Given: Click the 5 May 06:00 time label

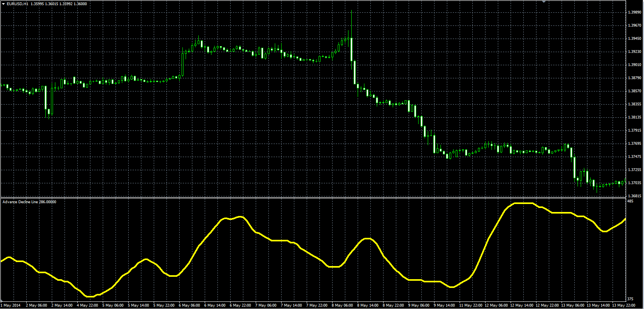Looking at the screenshot, I should [x=113, y=306].
